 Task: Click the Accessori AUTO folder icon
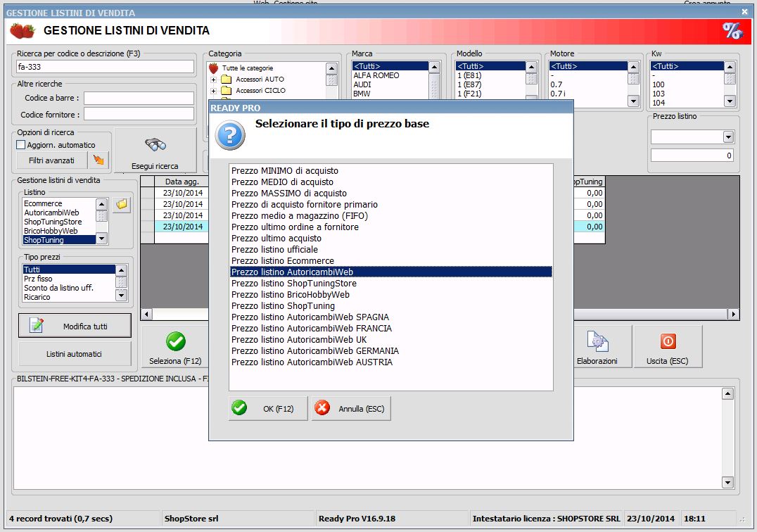click(227, 80)
